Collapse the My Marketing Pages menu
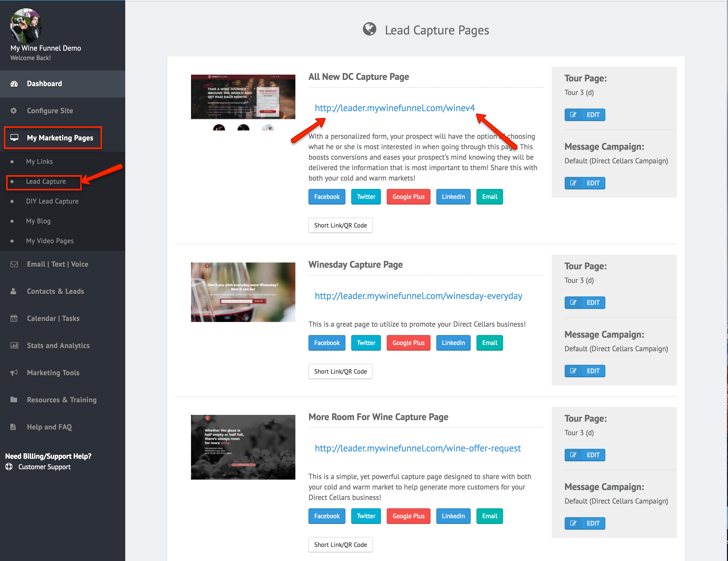The image size is (728, 561). point(60,138)
